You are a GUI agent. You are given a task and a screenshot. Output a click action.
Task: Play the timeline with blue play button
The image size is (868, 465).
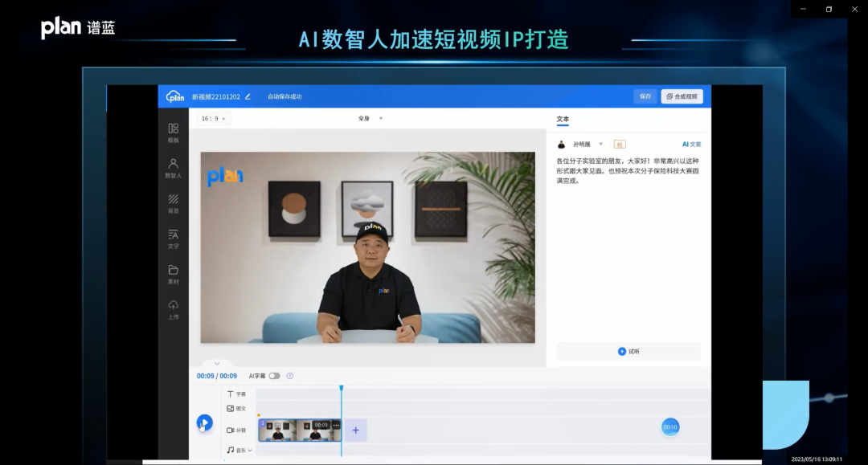204,423
